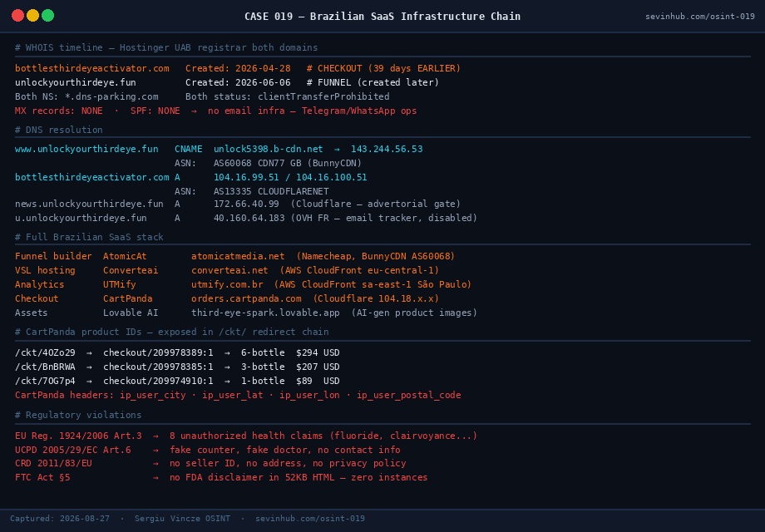765x532 pixels.
Task: Click 'Analytics' row label
Action: tap(40, 284)
